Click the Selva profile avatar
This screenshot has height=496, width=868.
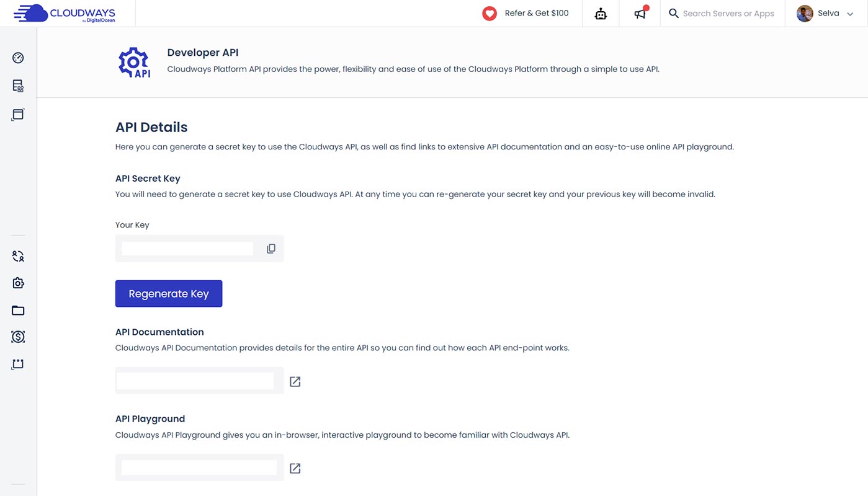coord(805,14)
